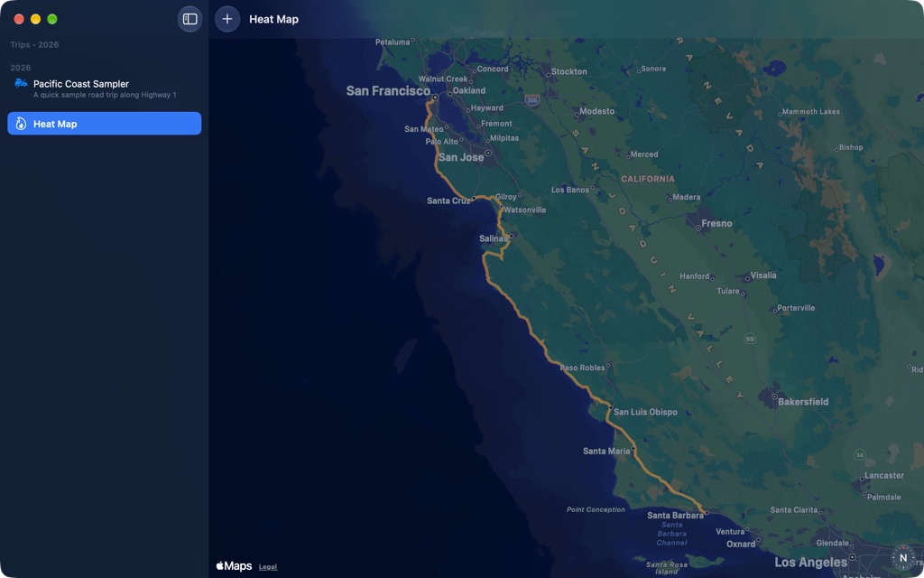Click the Highway 14 shield marker
This screenshot has width=924, height=578.
[x=860, y=455]
